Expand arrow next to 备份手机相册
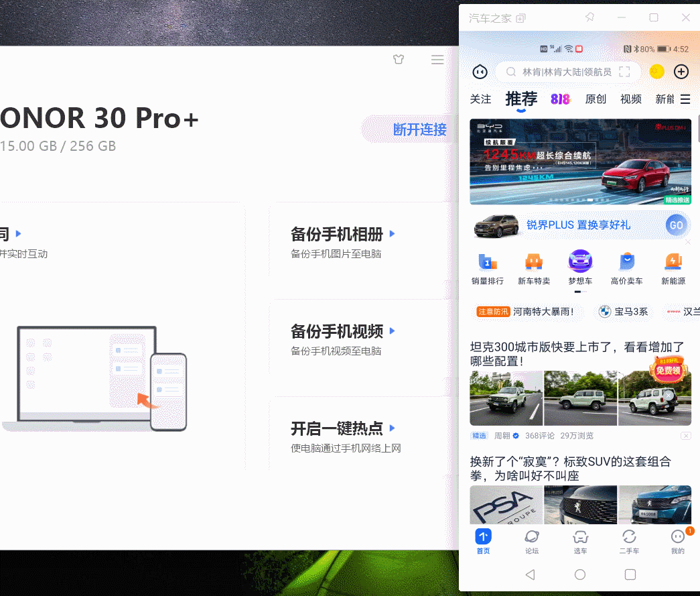The image size is (700, 596). (x=392, y=233)
